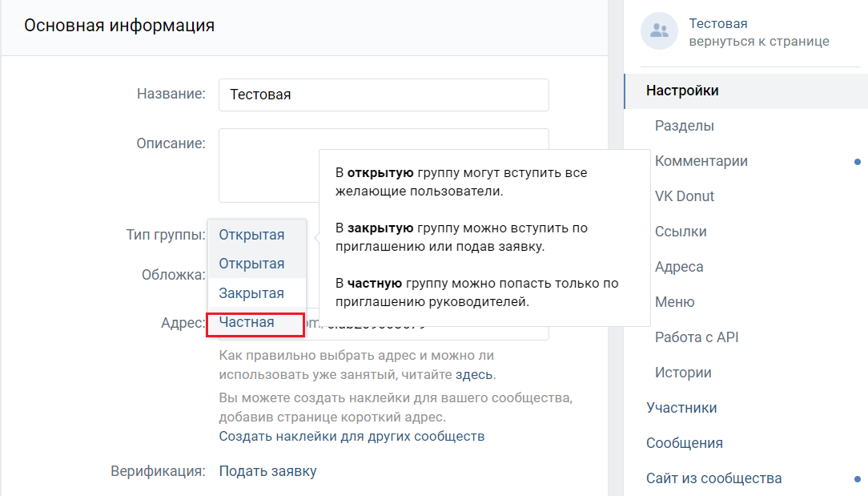Click Подать заявку verification link
The image size is (868, 496).
[268, 471]
